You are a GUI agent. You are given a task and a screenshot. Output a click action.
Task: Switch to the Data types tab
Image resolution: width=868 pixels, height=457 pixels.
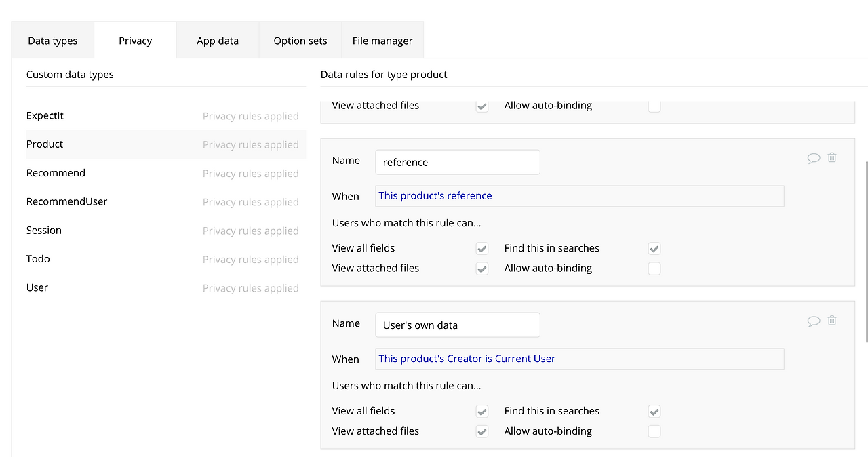[x=53, y=41]
